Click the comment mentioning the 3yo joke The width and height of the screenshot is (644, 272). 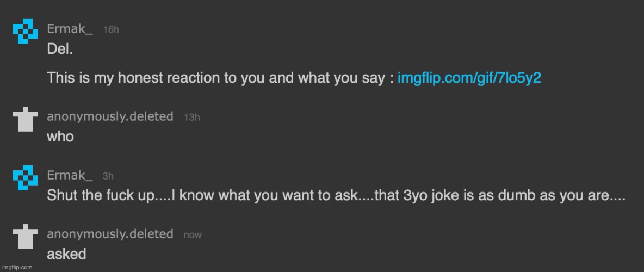click(336, 195)
